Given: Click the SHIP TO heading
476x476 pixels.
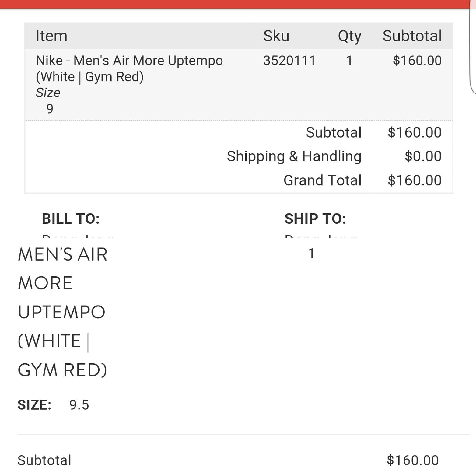Looking at the screenshot, I should 315,219.
